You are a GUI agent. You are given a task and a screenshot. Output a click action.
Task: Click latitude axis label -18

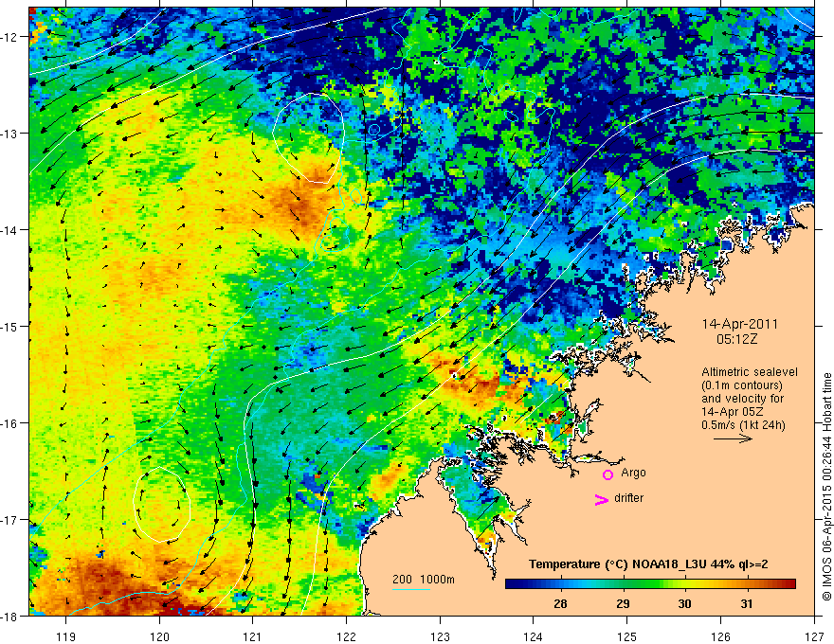(10, 617)
